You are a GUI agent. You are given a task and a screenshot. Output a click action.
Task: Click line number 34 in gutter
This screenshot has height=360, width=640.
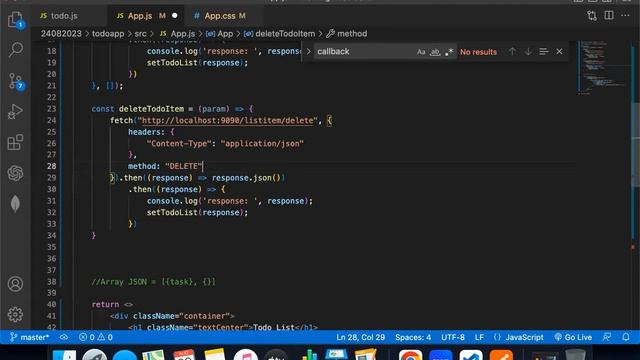(x=51, y=236)
